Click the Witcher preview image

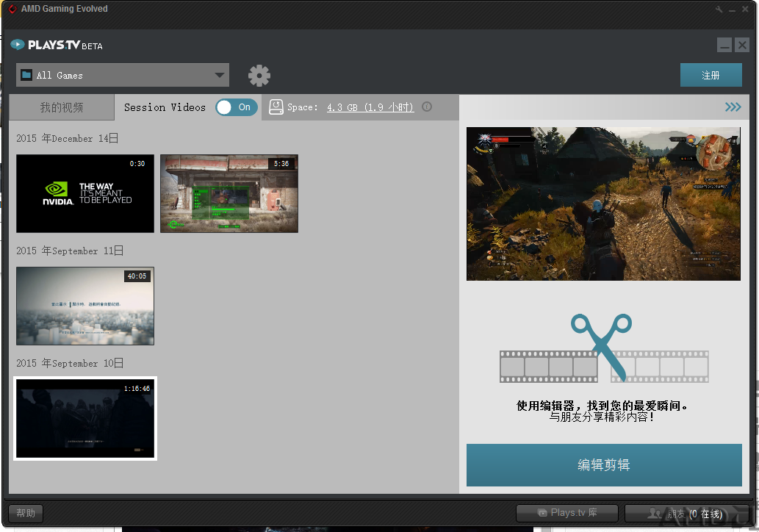pos(604,204)
